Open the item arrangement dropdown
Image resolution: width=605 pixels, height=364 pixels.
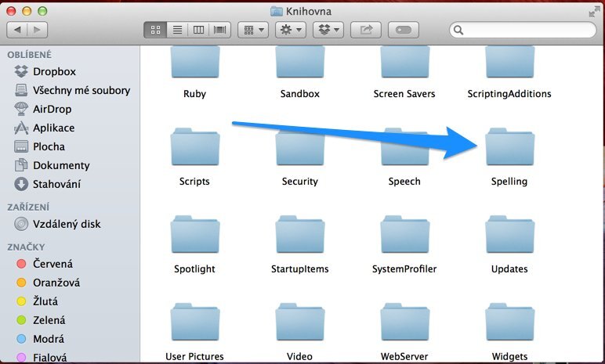coord(254,30)
